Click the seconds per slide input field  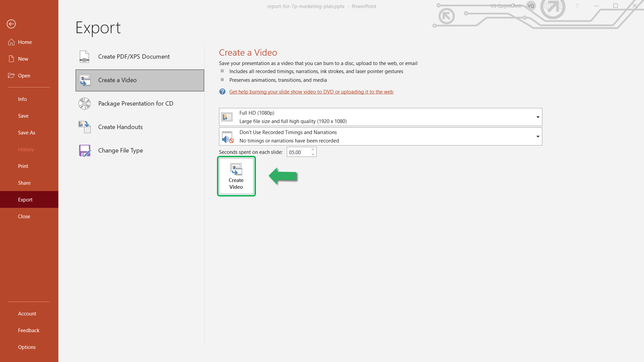[298, 152]
